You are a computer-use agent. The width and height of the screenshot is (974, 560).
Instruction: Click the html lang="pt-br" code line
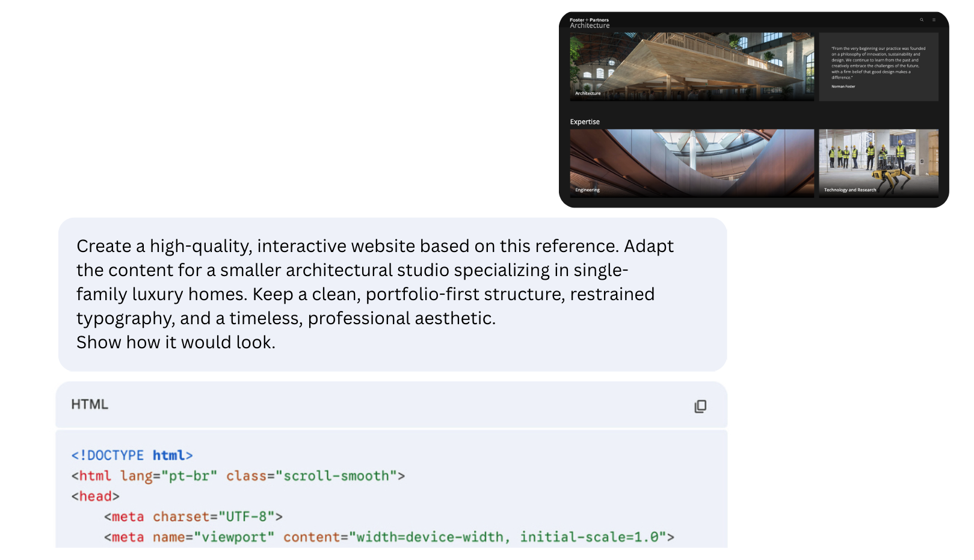pos(238,476)
